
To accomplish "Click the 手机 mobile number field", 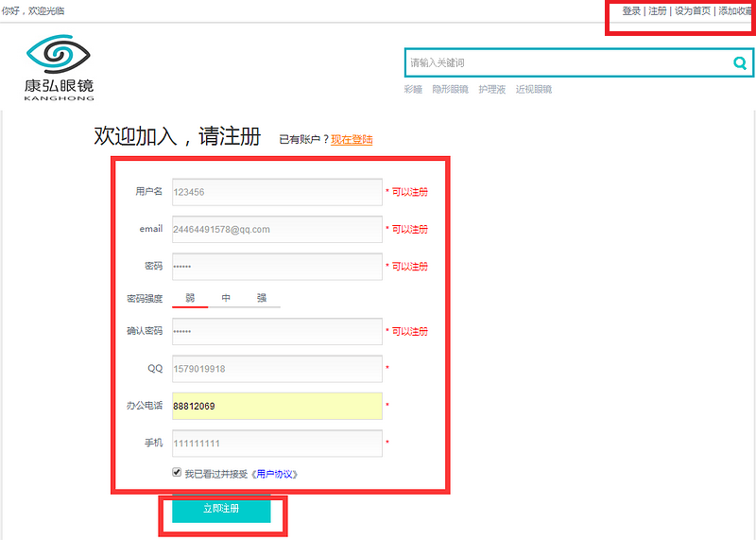I will 276,443.
